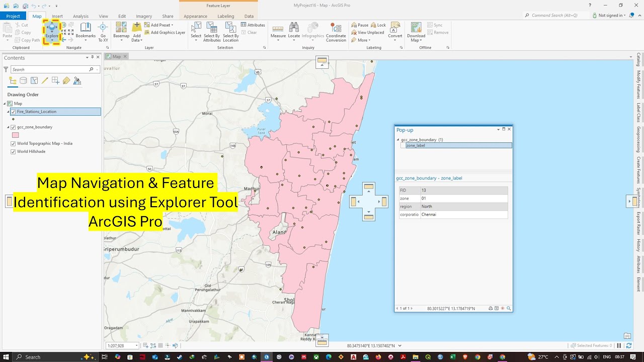Click the Contents filter funnel icon

coord(6,69)
